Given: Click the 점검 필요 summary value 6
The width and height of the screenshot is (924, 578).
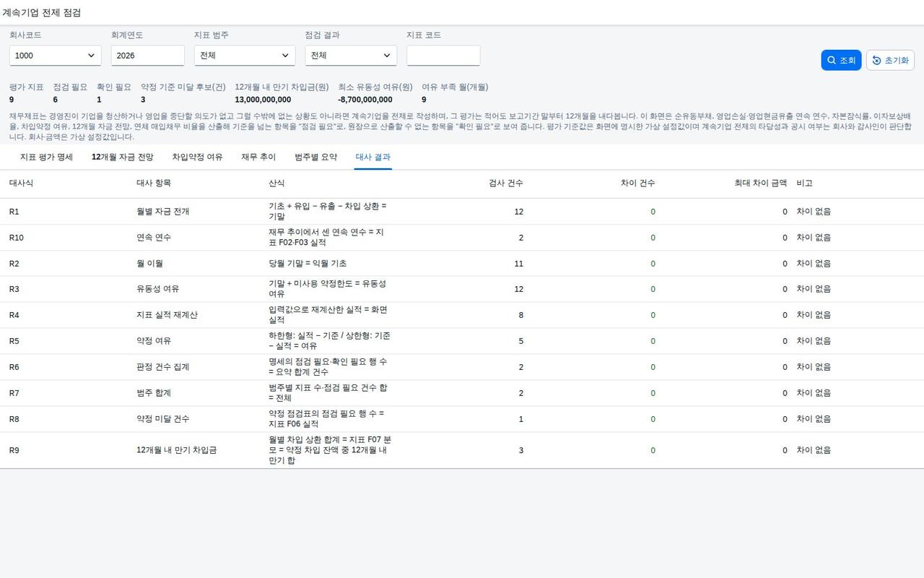Looking at the screenshot, I should point(56,100).
